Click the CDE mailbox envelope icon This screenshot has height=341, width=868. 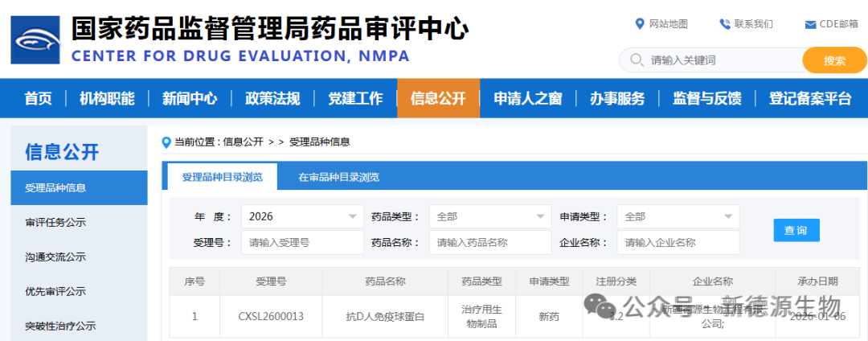coord(810,24)
